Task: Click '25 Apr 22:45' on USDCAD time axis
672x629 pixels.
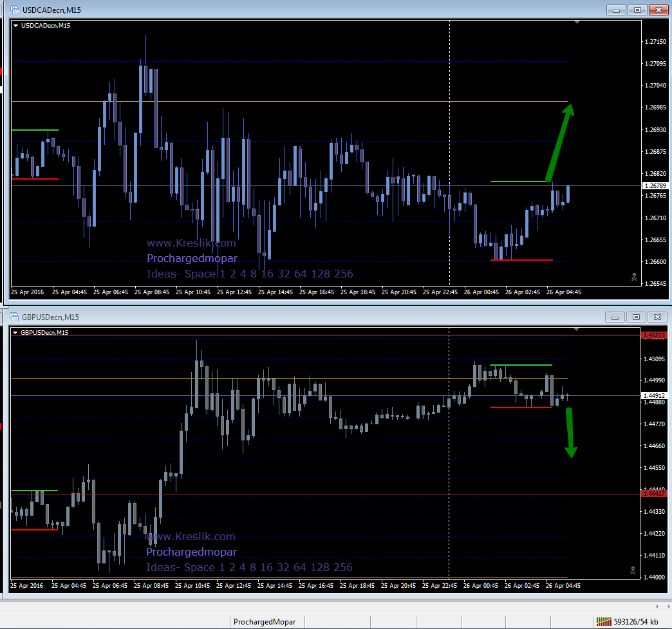Action: (440, 292)
